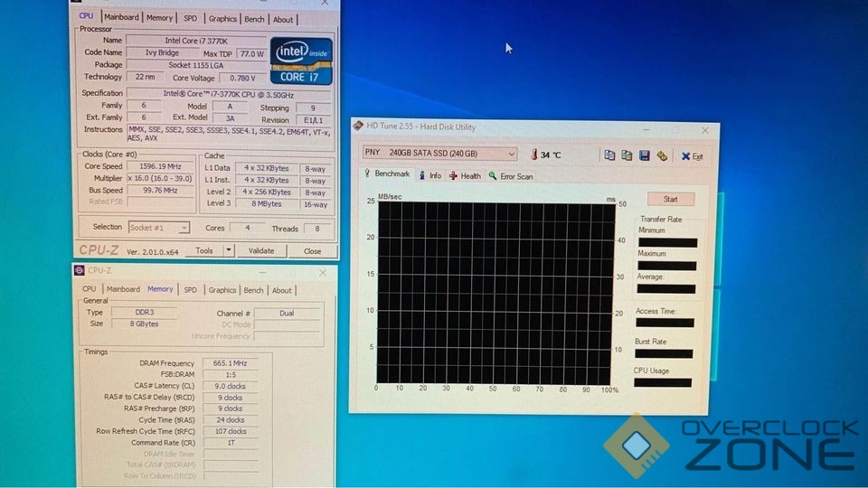Viewport: 868px width, 488px height.
Task: Open HD Tune options icon
Action: click(662, 156)
